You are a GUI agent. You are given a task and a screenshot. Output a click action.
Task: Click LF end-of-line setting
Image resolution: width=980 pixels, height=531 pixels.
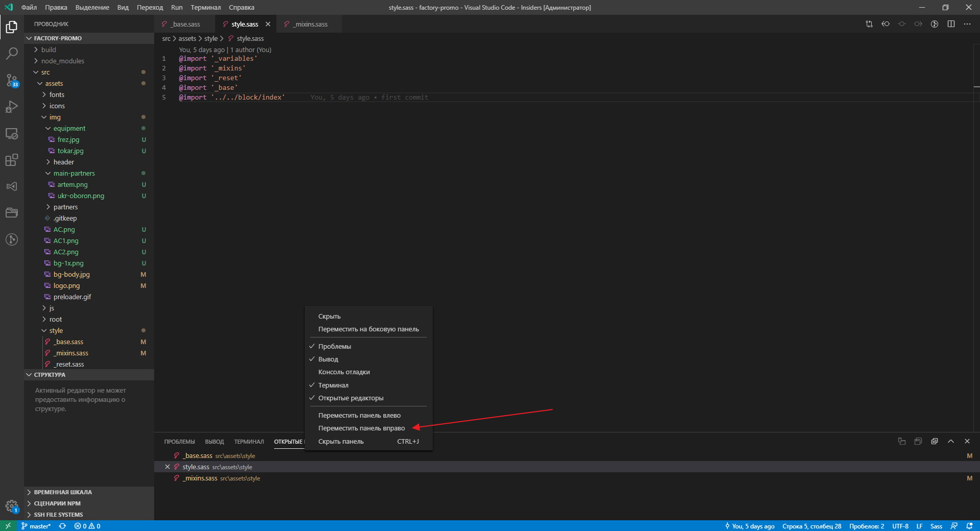click(919, 526)
